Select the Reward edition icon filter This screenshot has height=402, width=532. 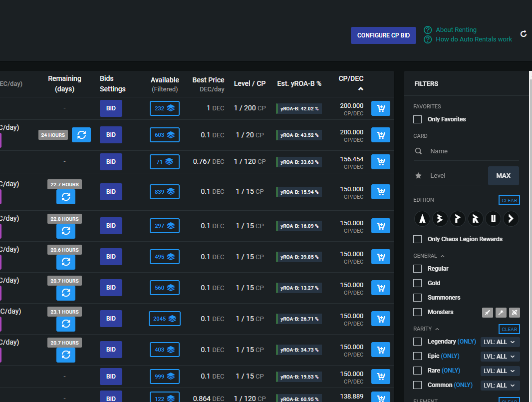(475, 218)
